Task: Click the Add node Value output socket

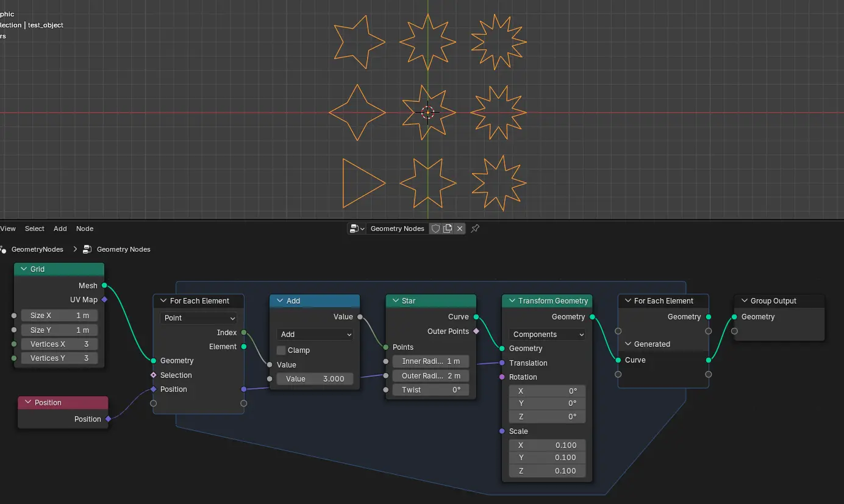Action: coord(360,317)
